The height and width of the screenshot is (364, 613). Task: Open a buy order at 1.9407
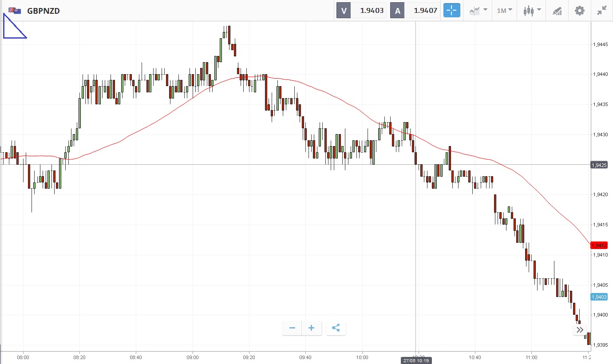coord(415,11)
